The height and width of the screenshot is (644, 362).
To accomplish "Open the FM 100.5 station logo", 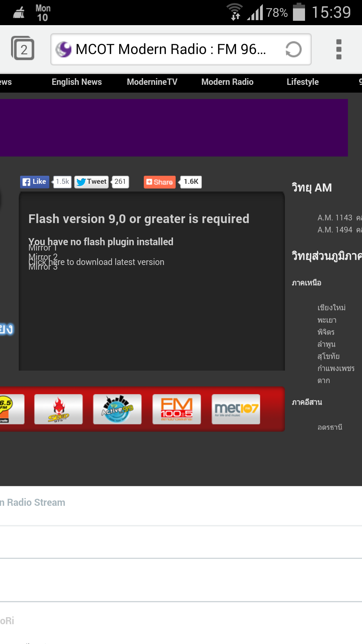I will pos(177,409).
